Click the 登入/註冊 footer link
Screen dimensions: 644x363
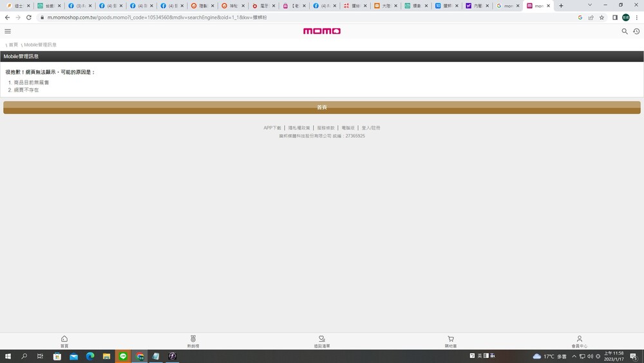[x=371, y=128]
